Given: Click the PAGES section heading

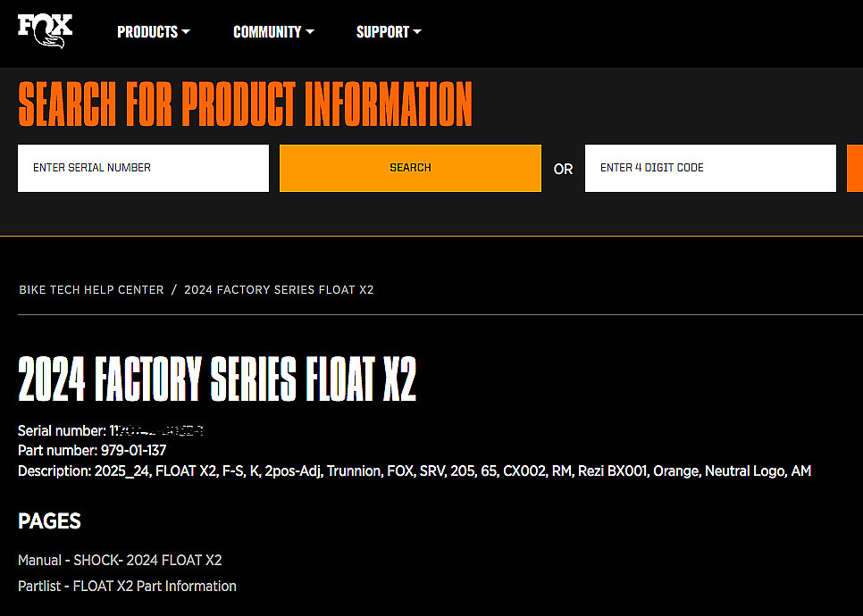Looking at the screenshot, I should tap(49, 520).
